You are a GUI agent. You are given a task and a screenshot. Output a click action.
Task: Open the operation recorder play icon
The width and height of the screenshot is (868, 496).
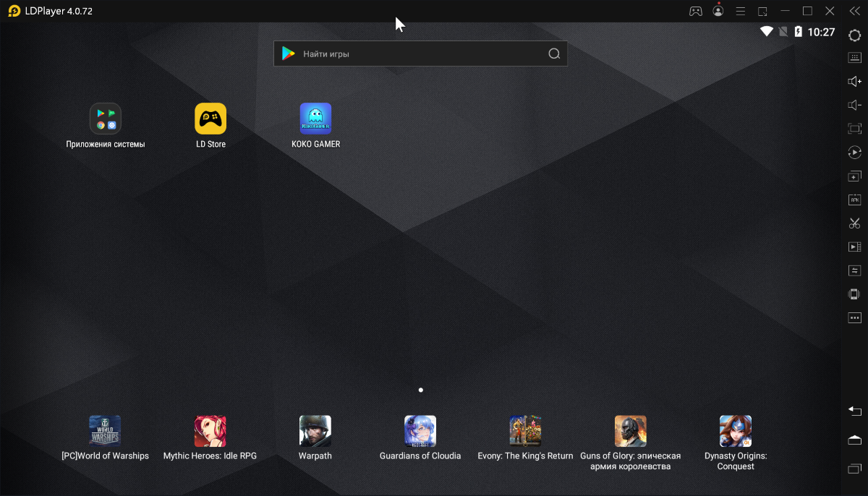pyautogui.click(x=854, y=153)
